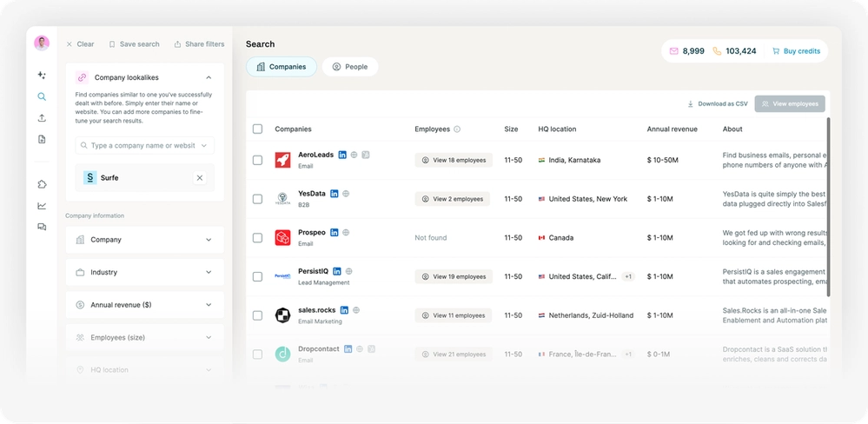Click View 19 employees for PersistIQ
The width and height of the screenshot is (868, 424).
pos(454,276)
